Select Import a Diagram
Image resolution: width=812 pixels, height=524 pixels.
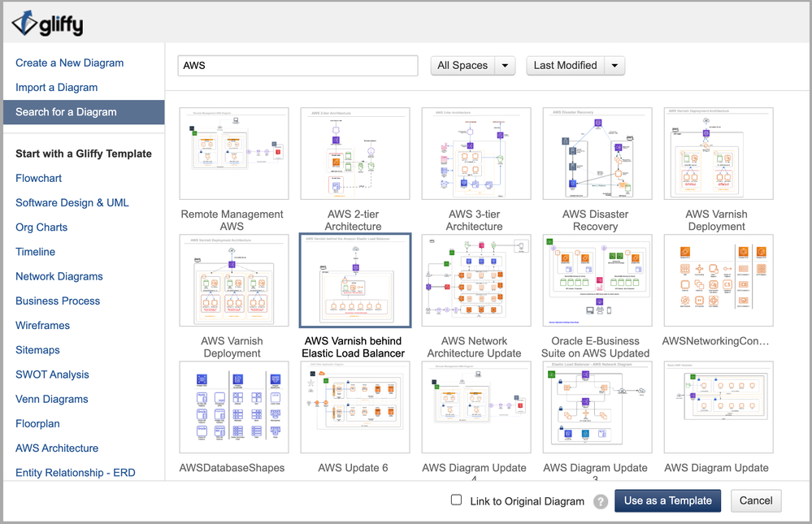click(x=56, y=88)
